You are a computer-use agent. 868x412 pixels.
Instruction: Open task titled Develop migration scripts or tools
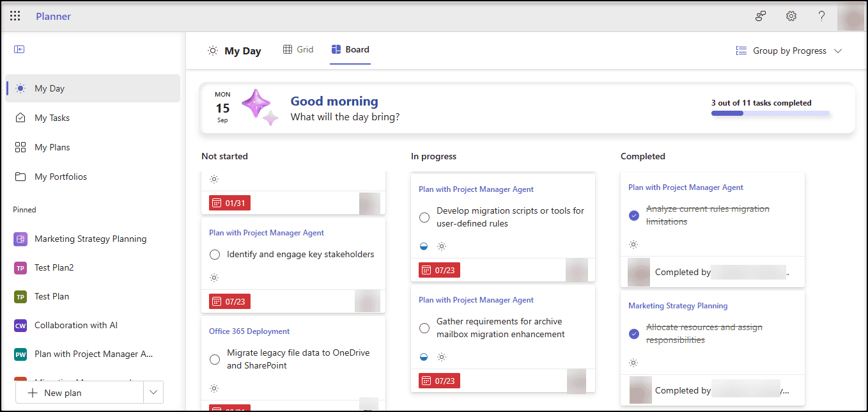(x=511, y=218)
